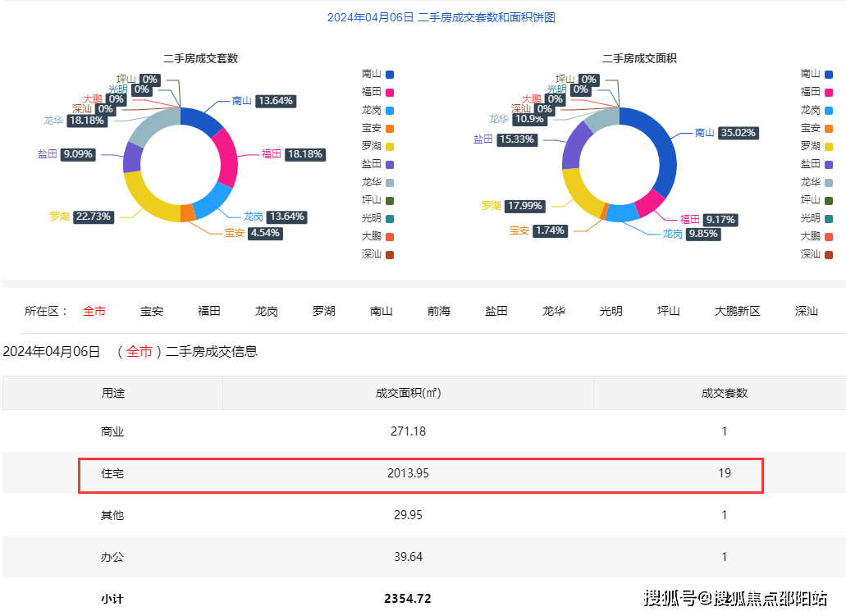
Task: Click the 盐田 9.09% data label
Action: pyautogui.click(x=67, y=154)
